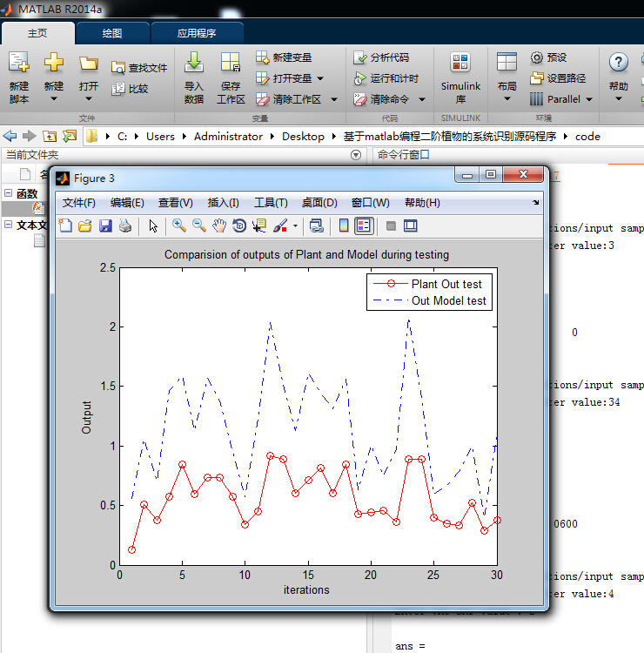This screenshot has width=644, height=653.
Task: Open Clear Workspace (清除工作区) dropdown arrow
Action: point(334,99)
